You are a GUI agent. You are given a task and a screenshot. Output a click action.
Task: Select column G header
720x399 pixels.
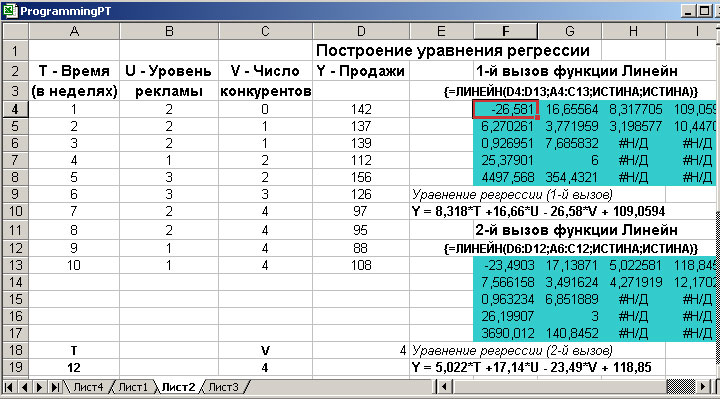pyautogui.click(x=569, y=31)
